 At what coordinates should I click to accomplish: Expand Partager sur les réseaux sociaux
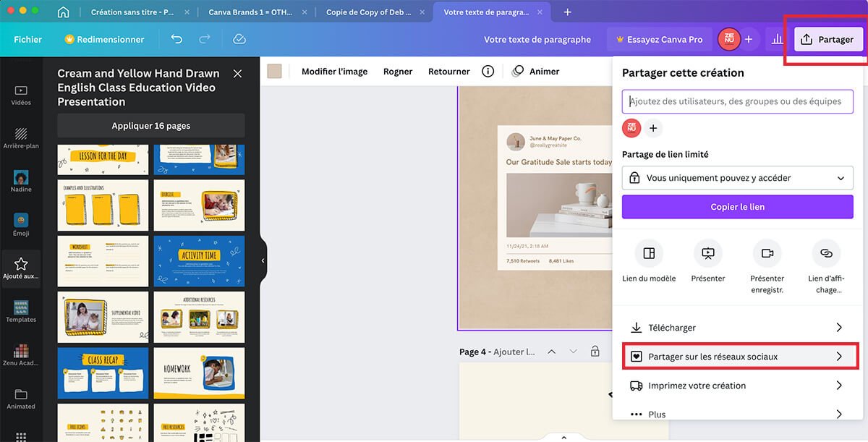(737, 357)
